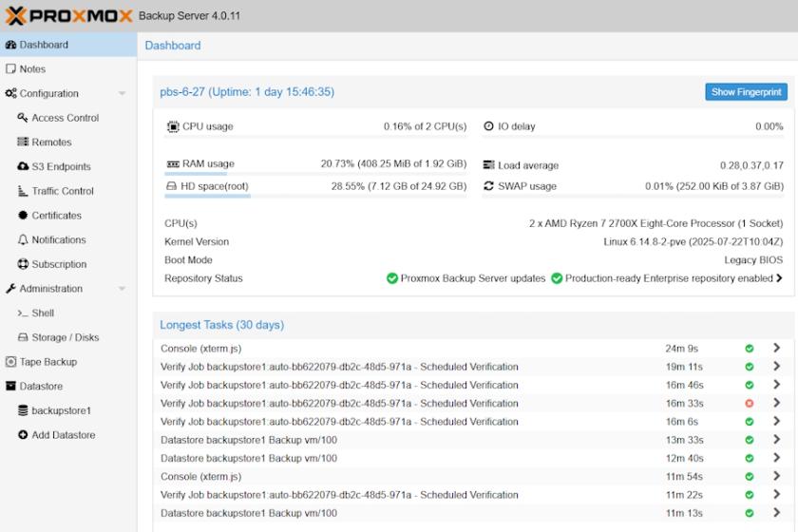Click the Tape Backup icon
This screenshot has height=532, width=798.
pos(10,362)
